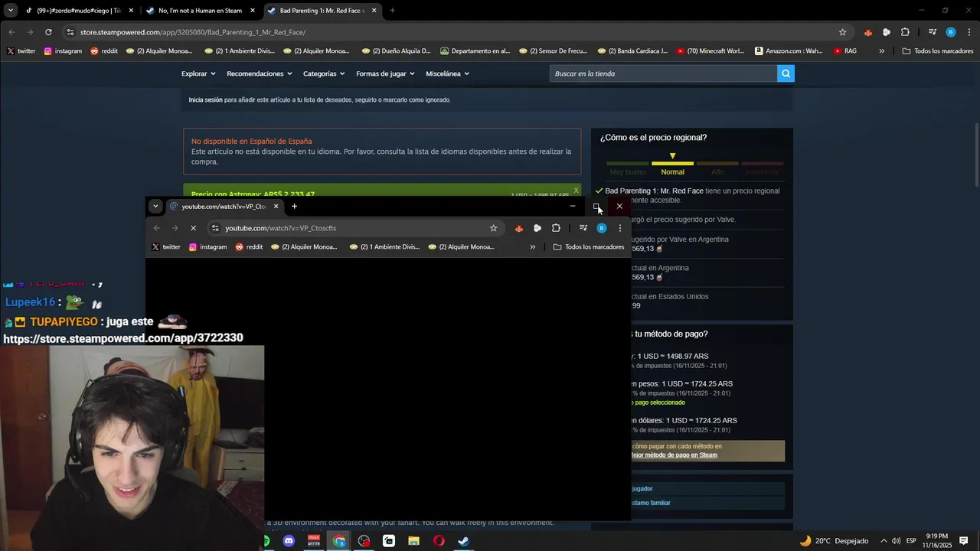The image size is (980, 551).
Task: Open site info icon in Steam address bar
Action: click(70, 32)
